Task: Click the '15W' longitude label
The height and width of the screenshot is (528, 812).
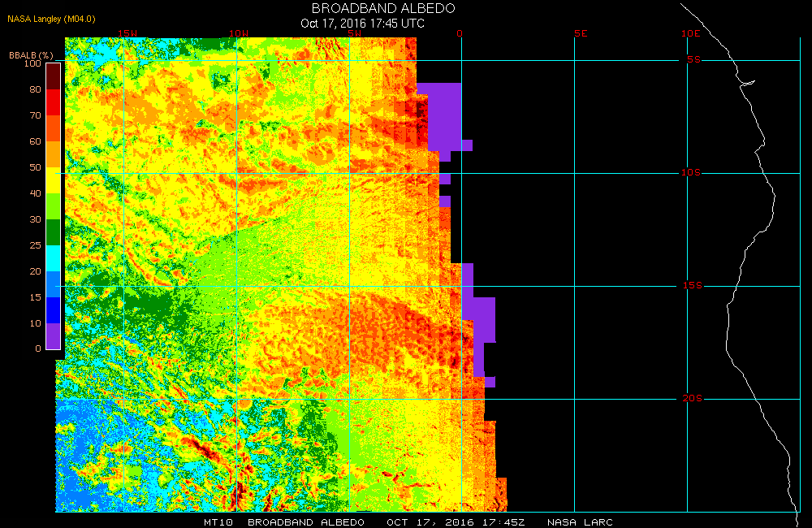Action: (x=127, y=33)
